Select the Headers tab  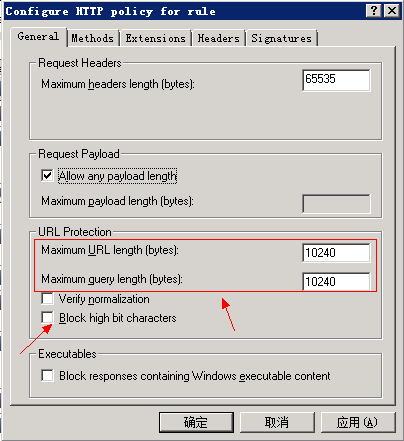[x=219, y=38]
